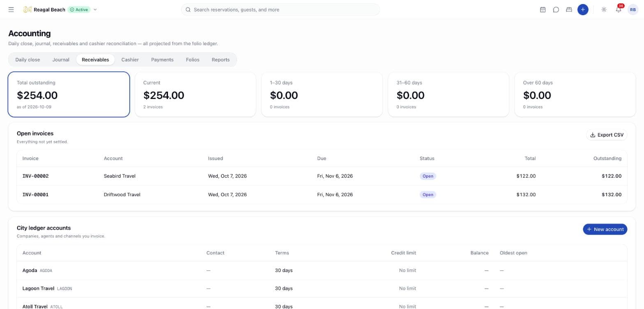Select the Current aging card

tap(195, 94)
